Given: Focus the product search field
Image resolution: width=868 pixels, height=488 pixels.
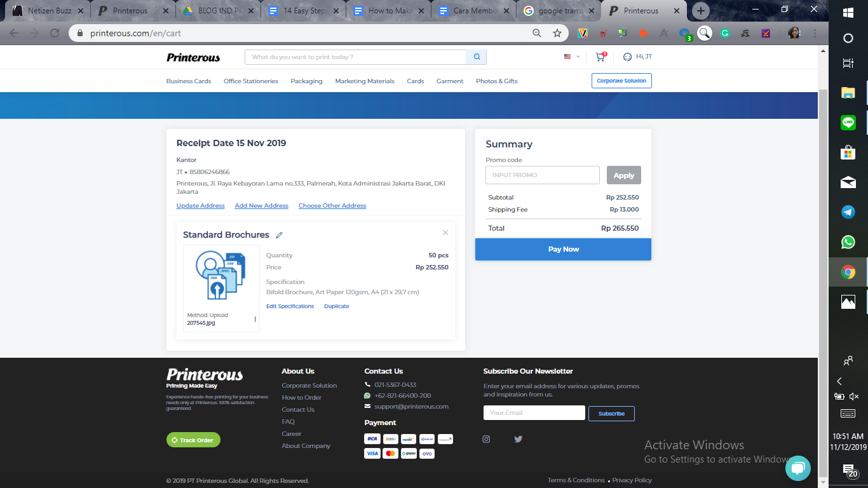Looking at the screenshot, I should coord(355,57).
